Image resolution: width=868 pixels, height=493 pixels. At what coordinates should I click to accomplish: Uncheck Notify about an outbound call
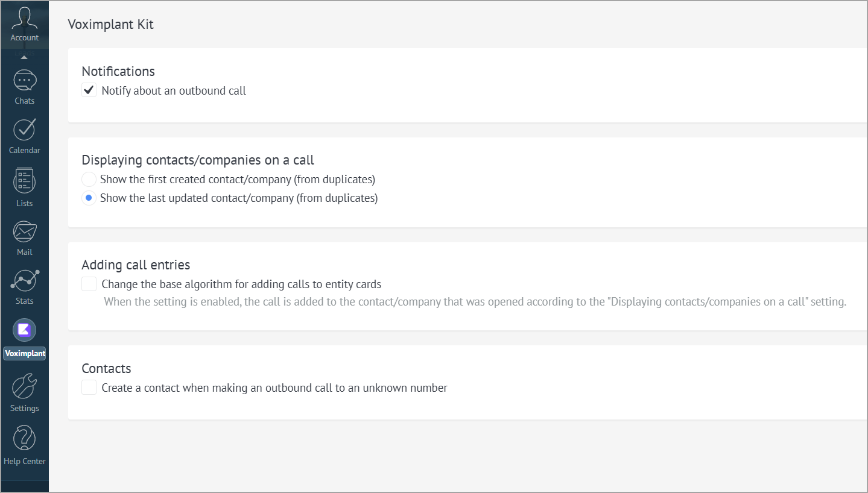point(89,90)
